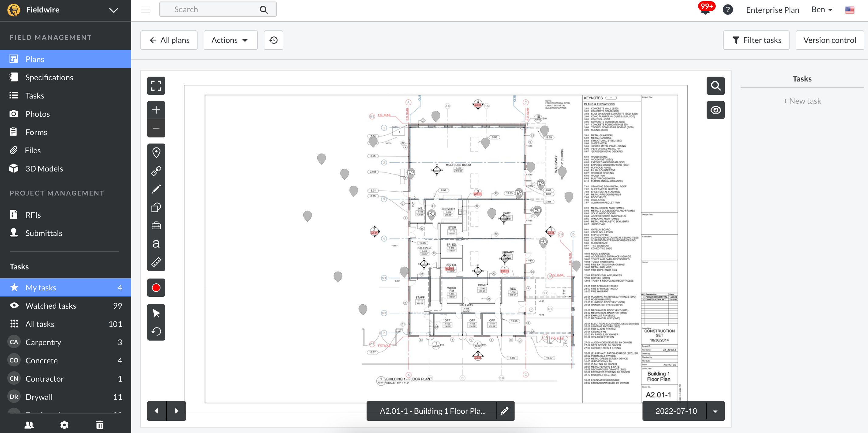Toggle plan fullscreen view

(156, 86)
